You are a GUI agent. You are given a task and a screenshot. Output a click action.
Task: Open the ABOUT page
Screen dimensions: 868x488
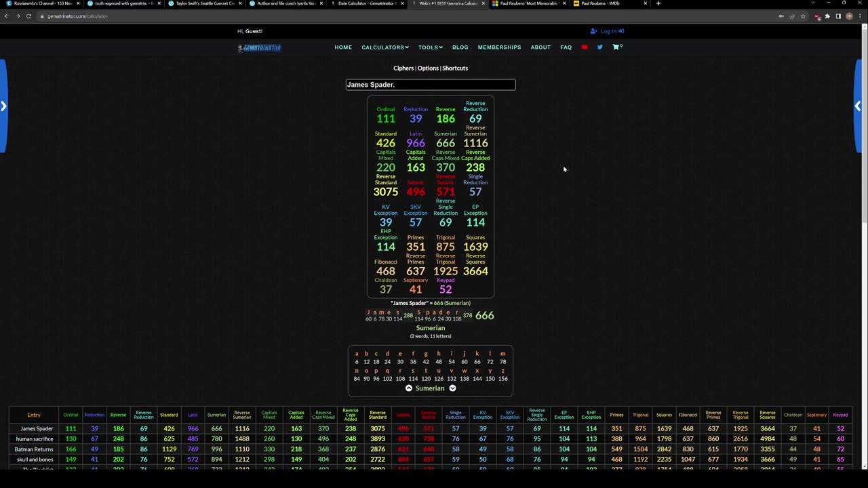540,47
